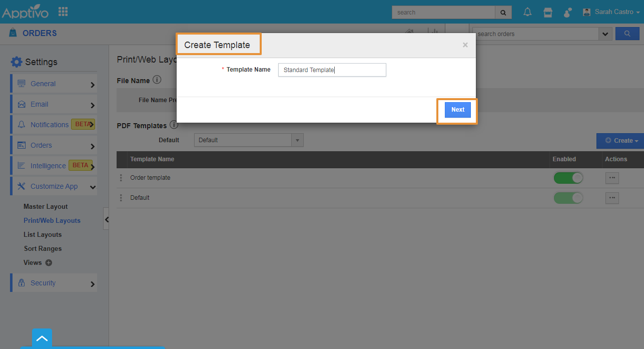
Task: Click the Apptivo logo
Action: click(26, 12)
